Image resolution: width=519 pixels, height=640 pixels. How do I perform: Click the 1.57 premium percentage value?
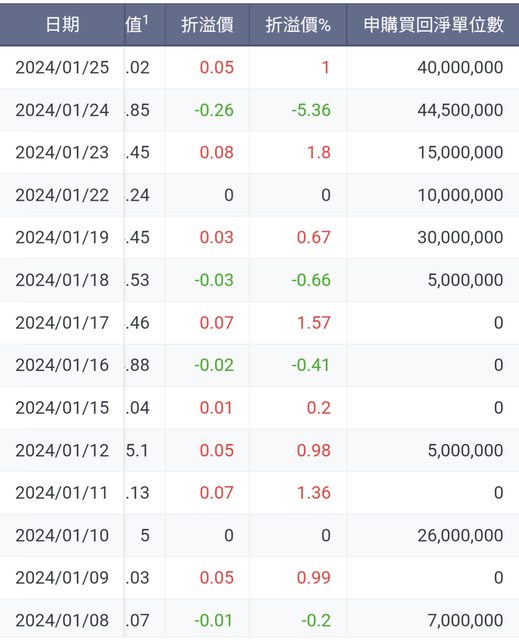313,322
